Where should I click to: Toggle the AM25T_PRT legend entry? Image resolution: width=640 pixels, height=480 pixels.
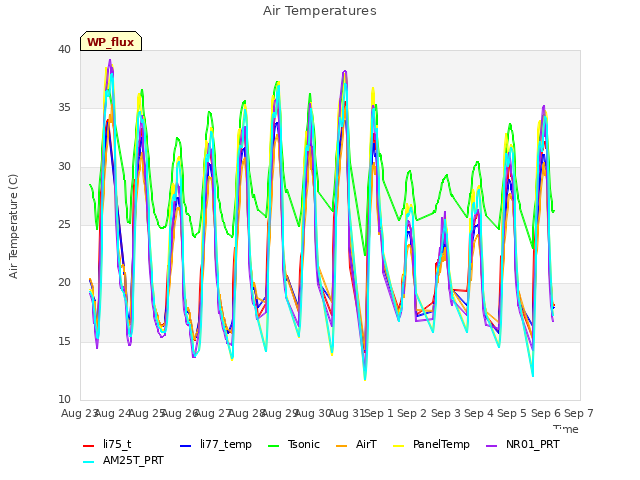(x=123, y=461)
